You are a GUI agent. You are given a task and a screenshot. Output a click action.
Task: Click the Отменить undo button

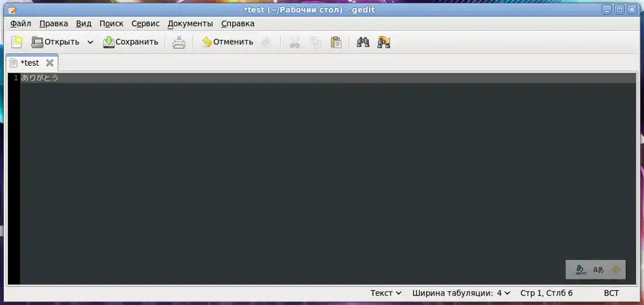227,42
